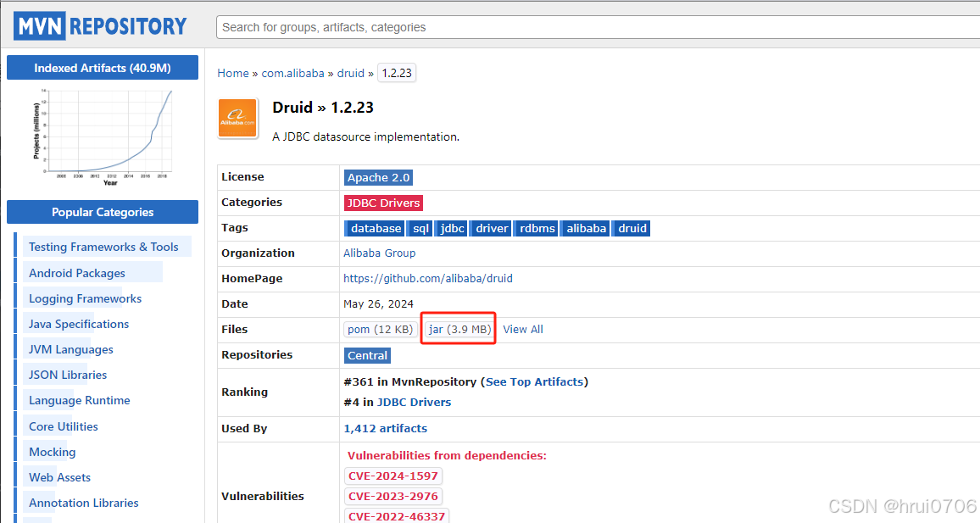This screenshot has height=523, width=980.
Task: Click View All files link
Action: tap(523, 329)
